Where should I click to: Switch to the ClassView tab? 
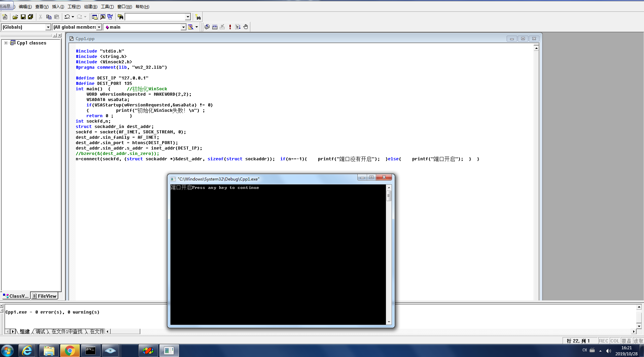(x=16, y=296)
